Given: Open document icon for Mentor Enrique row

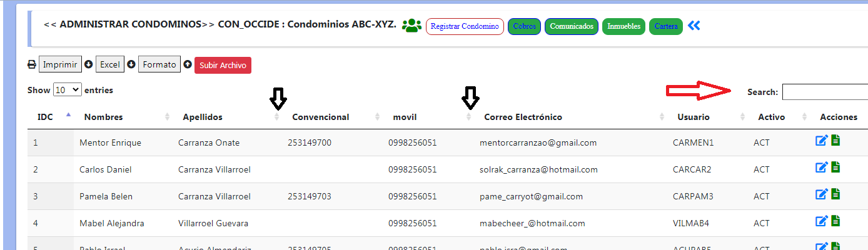Looking at the screenshot, I should (835, 141).
